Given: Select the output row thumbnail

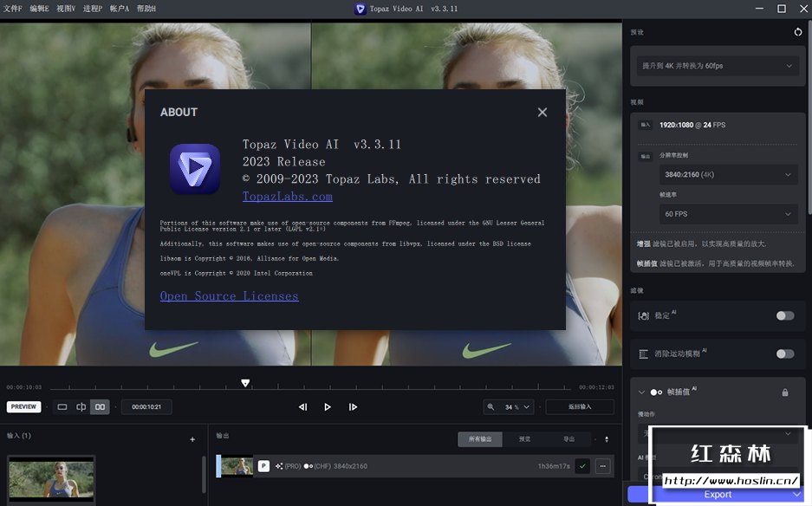Looking at the screenshot, I should (237, 465).
